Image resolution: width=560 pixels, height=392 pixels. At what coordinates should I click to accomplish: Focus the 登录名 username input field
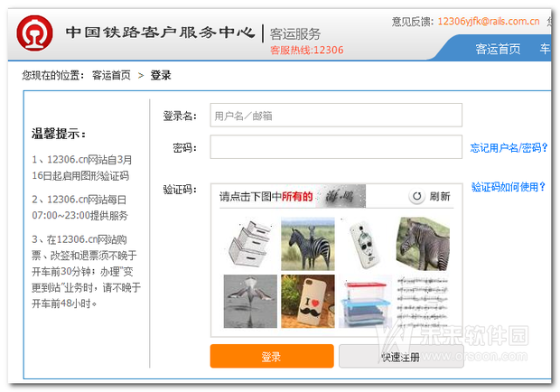click(x=336, y=115)
